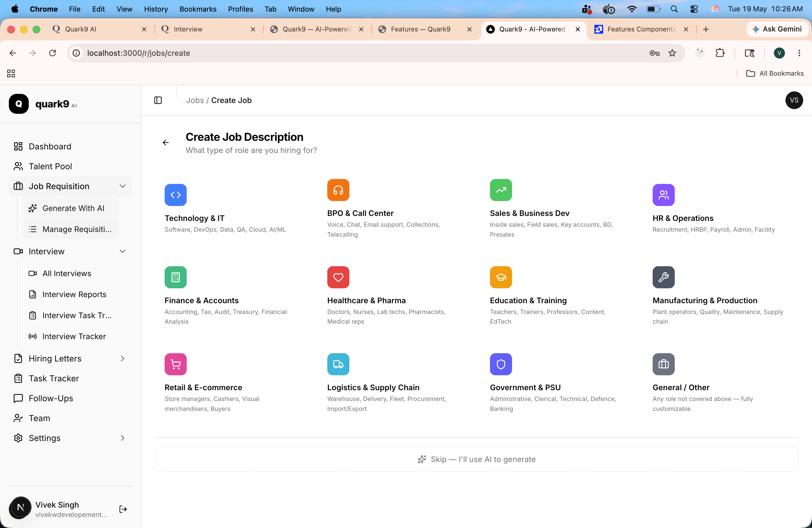
Task: Choose the Education & Training graduation cap icon
Action: pos(501,277)
